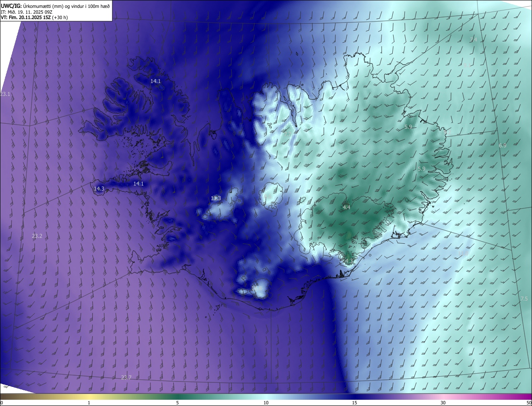Click the 23.2 value over the western ocean
Screen dimensions: 532x406
click(x=37, y=236)
